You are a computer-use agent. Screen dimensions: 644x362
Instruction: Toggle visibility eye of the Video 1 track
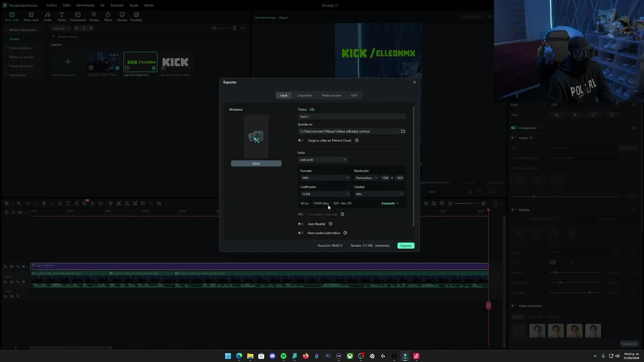pos(23,282)
